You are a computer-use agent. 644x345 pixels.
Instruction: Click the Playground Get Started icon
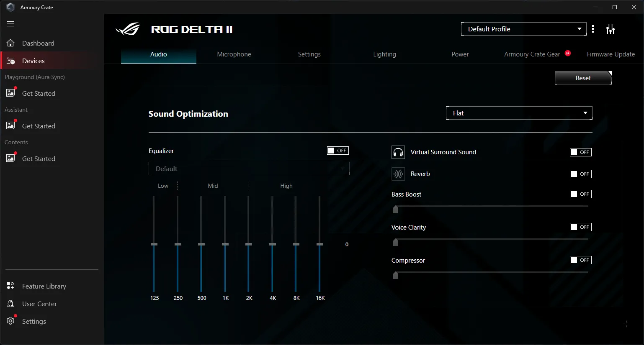(x=11, y=93)
